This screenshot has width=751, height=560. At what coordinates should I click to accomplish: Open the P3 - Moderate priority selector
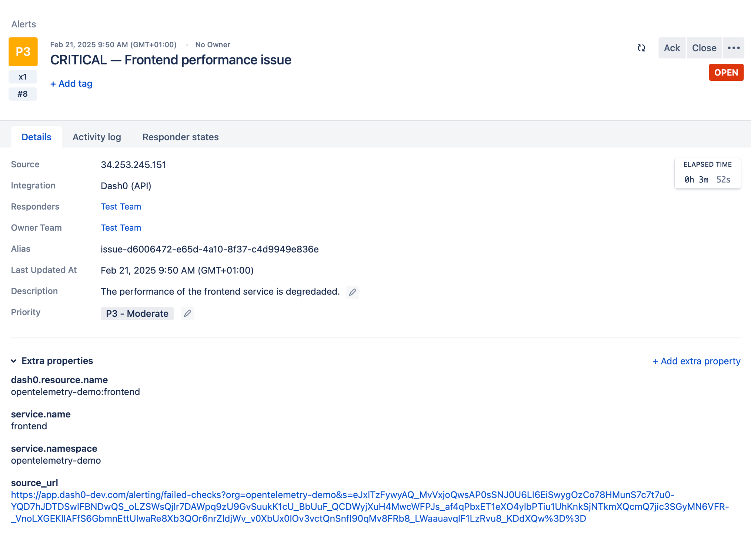pyautogui.click(x=137, y=313)
